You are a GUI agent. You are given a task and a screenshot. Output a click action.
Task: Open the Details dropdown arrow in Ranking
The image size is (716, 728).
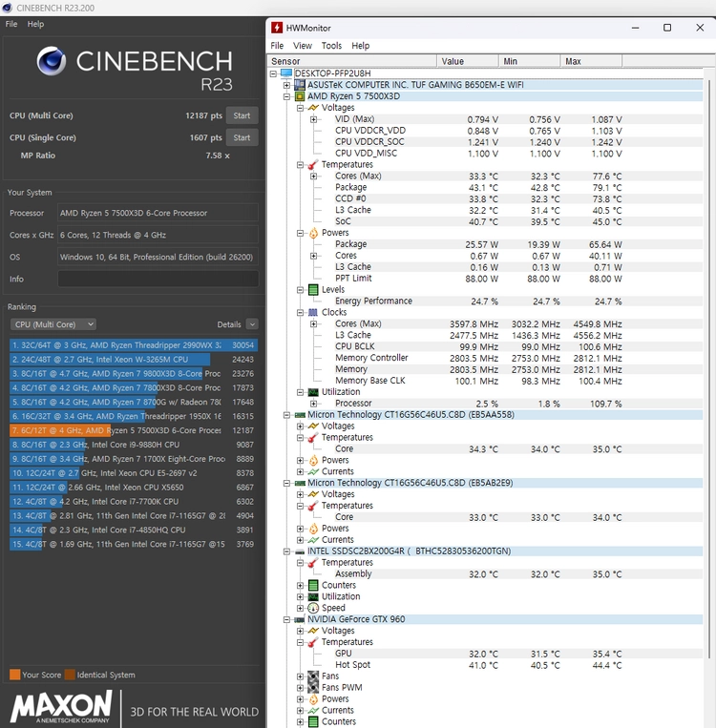pos(252,324)
